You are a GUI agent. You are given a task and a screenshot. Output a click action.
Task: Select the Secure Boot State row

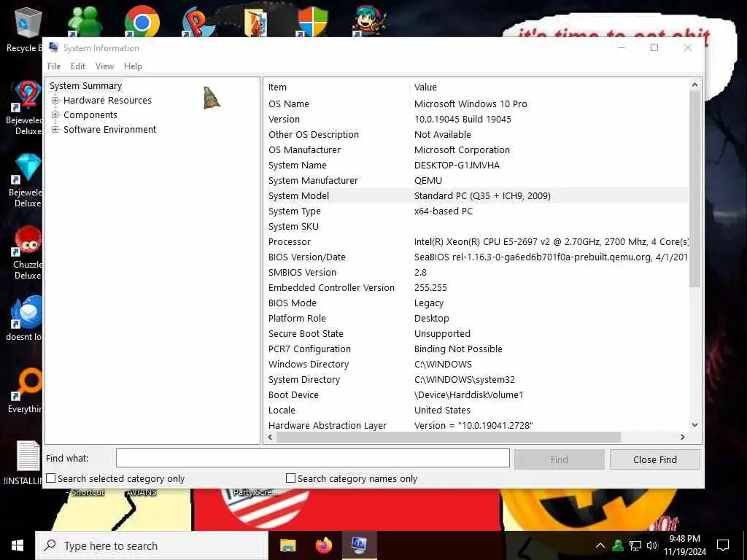[476, 334]
